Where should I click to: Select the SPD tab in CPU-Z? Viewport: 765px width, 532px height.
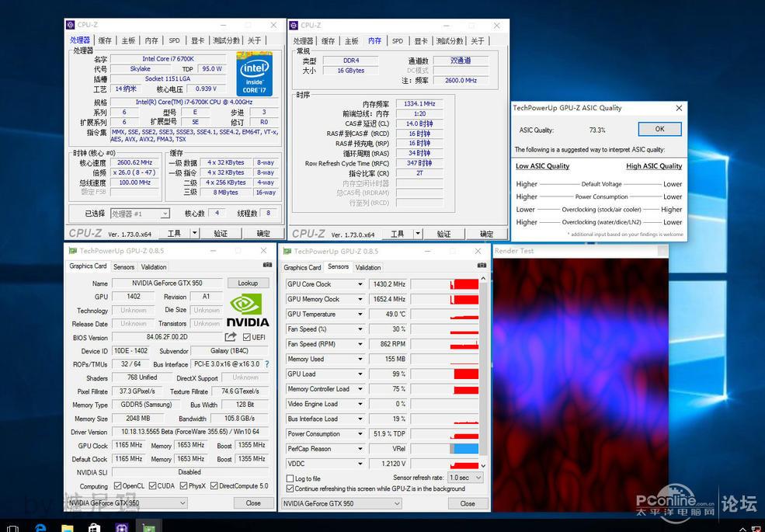click(x=174, y=40)
